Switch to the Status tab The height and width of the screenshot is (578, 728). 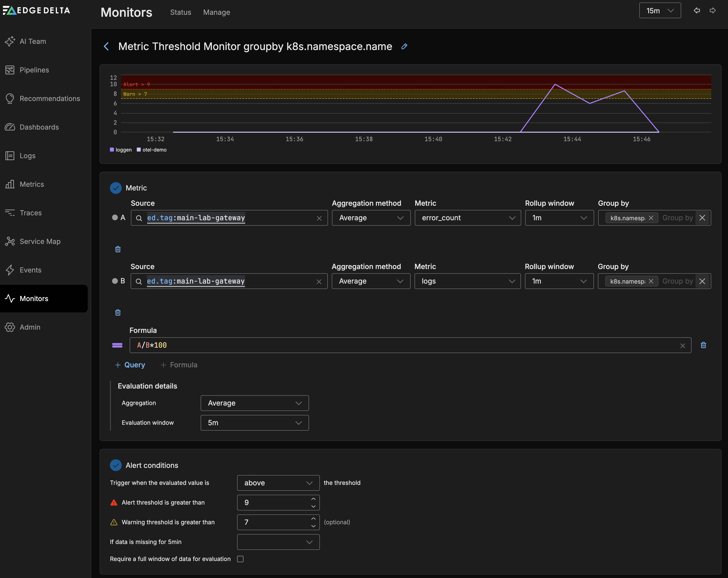(181, 12)
